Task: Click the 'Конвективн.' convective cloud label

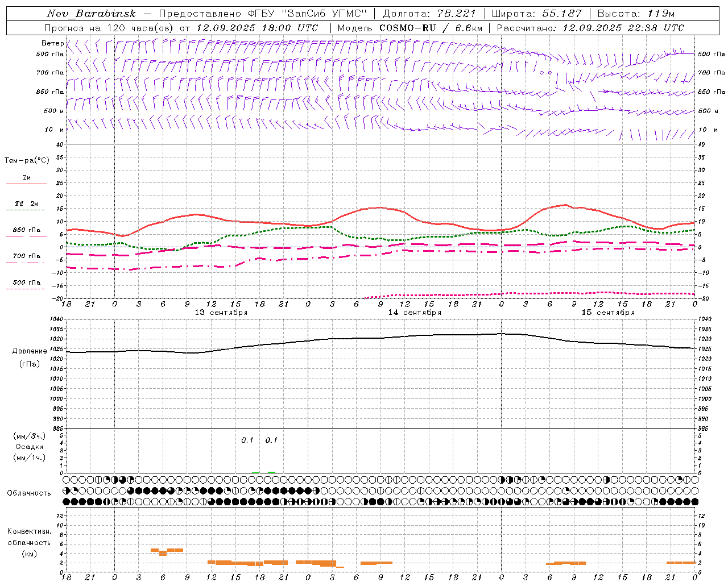Action: click(x=30, y=531)
